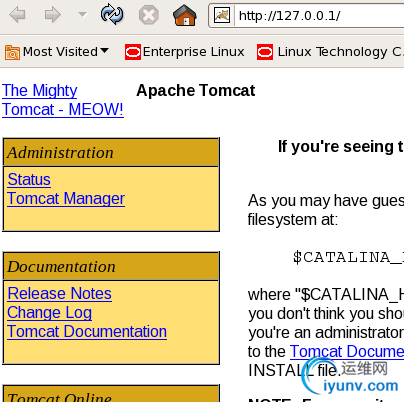Open the history dropdown arrow beside Forward
404x402 pixels.
coord(82,15)
